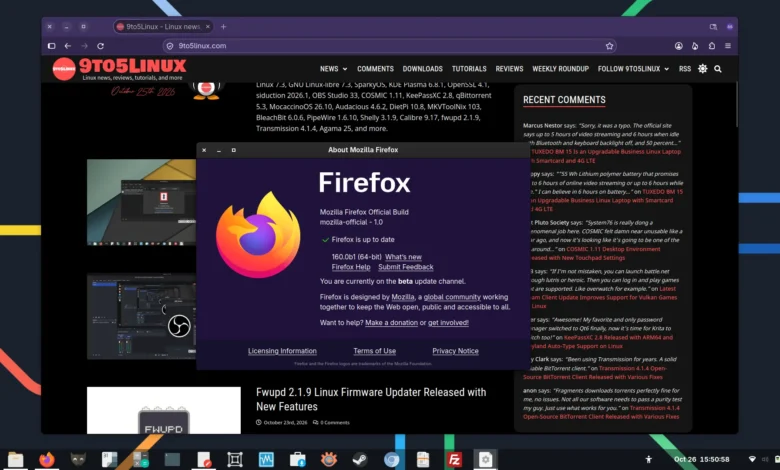Open the Privacy Notice link
The width and height of the screenshot is (780, 470).
pyautogui.click(x=455, y=351)
